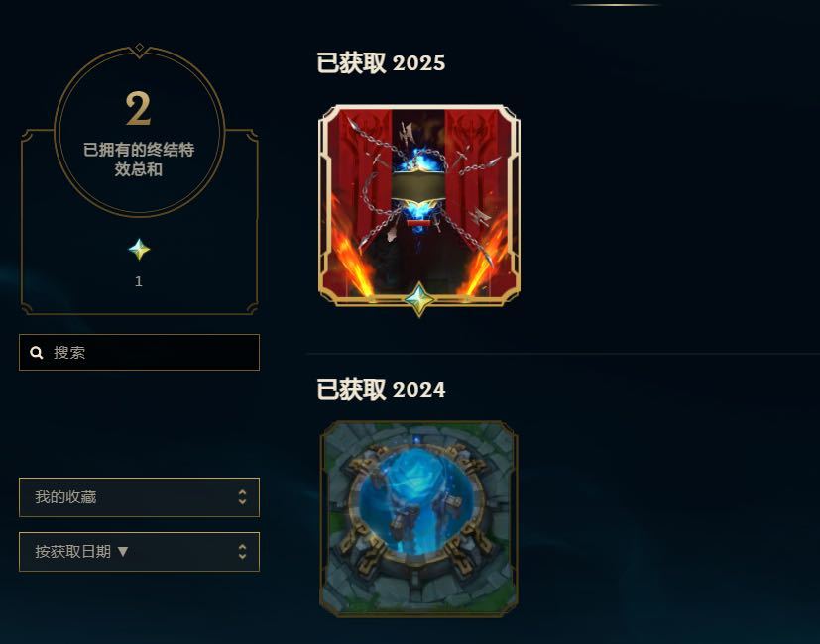Open the 我的收藏 filter dropdown
This screenshot has height=644, width=820.
pos(139,497)
